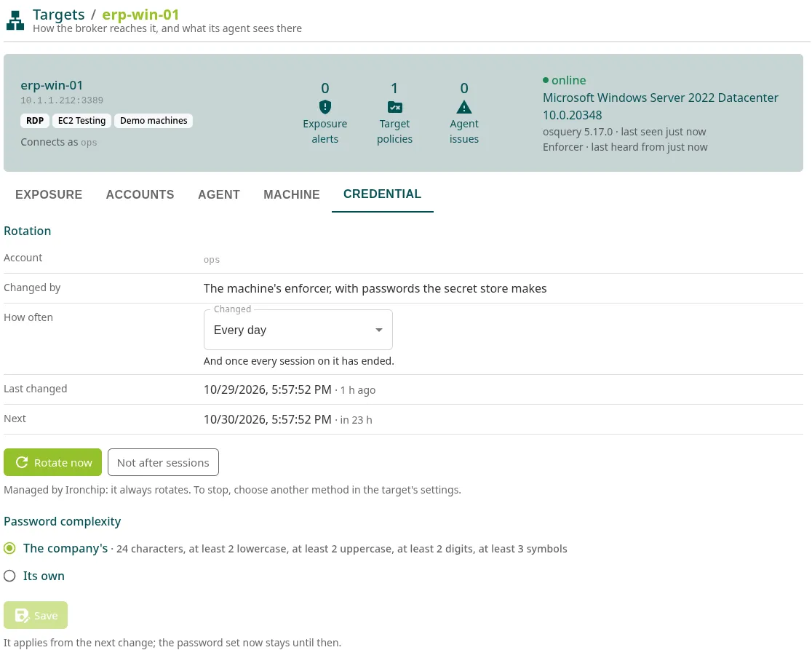
Task: Open the Accounts tab
Action: 140,194
